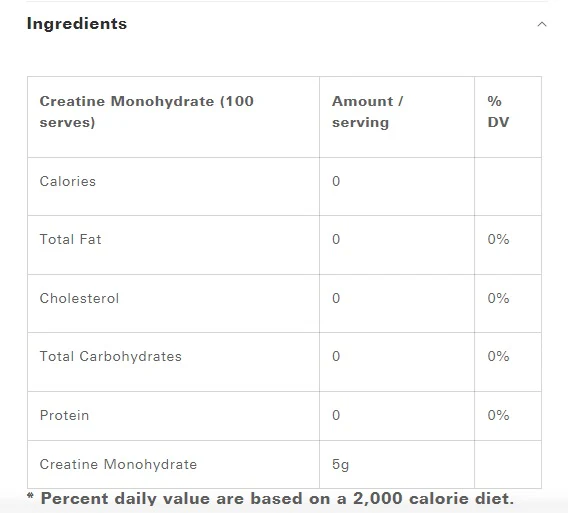Click the Total Carbohydrates 0% daily value
Viewport: 568px width, 513px height.
coord(498,356)
